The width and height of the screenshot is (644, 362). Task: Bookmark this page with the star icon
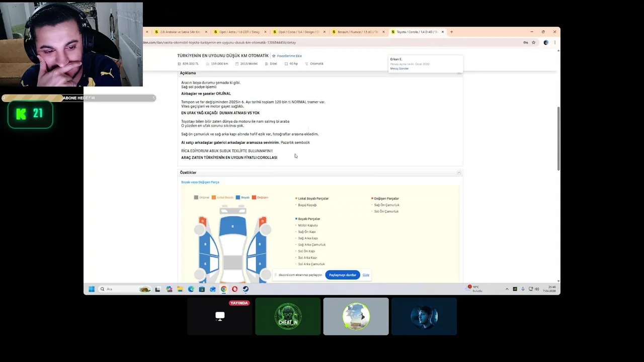[533, 42]
